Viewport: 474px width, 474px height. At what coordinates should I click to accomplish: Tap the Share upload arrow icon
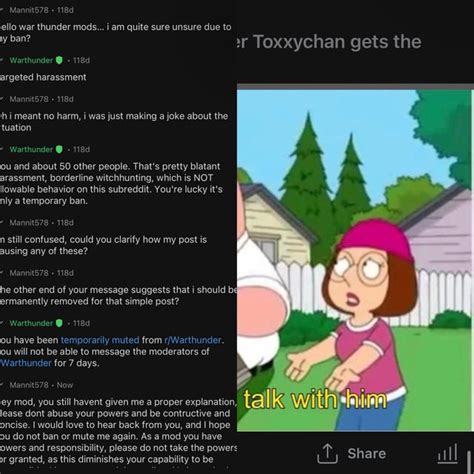[327, 454]
